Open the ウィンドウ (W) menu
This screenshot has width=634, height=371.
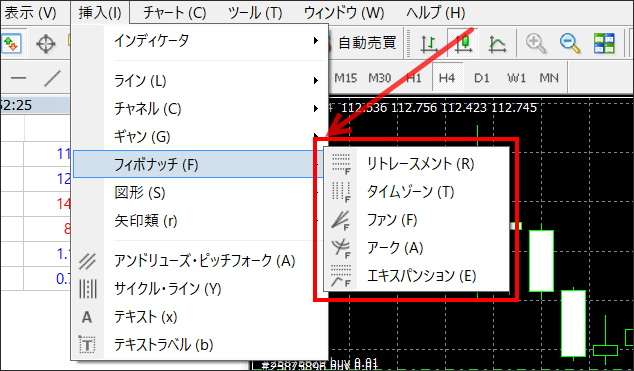point(344,13)
